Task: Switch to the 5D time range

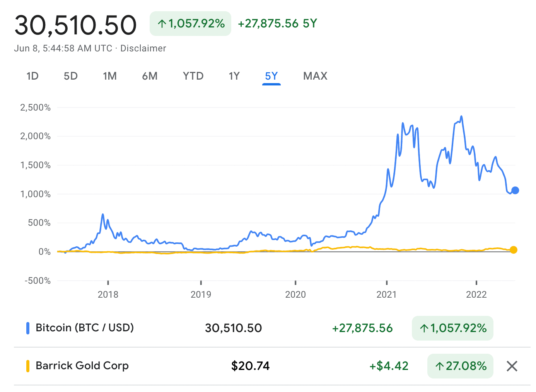Action: point(71,76)
